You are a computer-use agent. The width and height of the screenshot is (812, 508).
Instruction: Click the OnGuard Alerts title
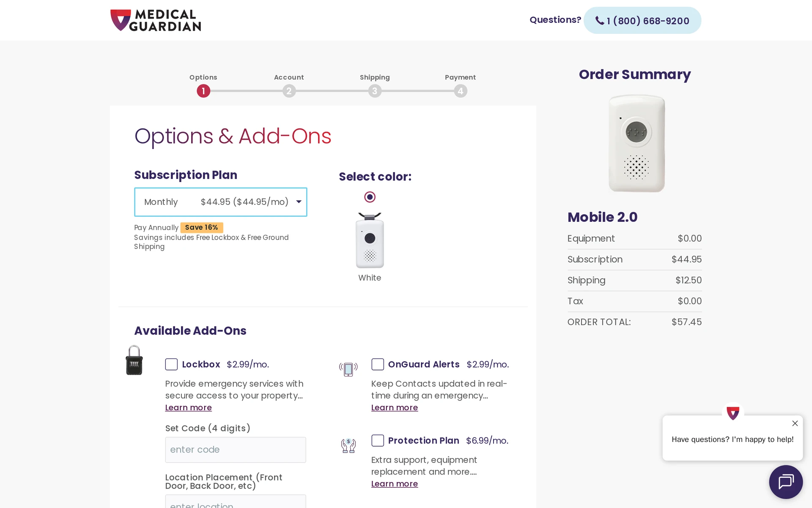(x=424, y=364)
